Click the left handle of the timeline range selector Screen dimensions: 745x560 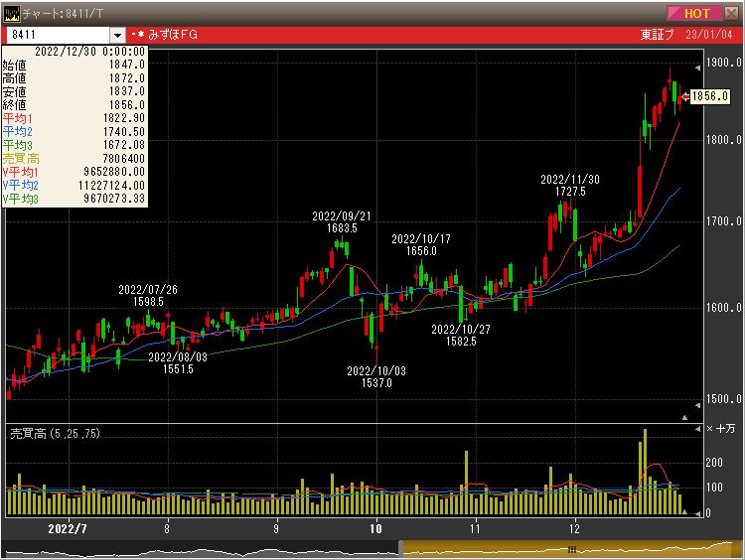[401, 549]
